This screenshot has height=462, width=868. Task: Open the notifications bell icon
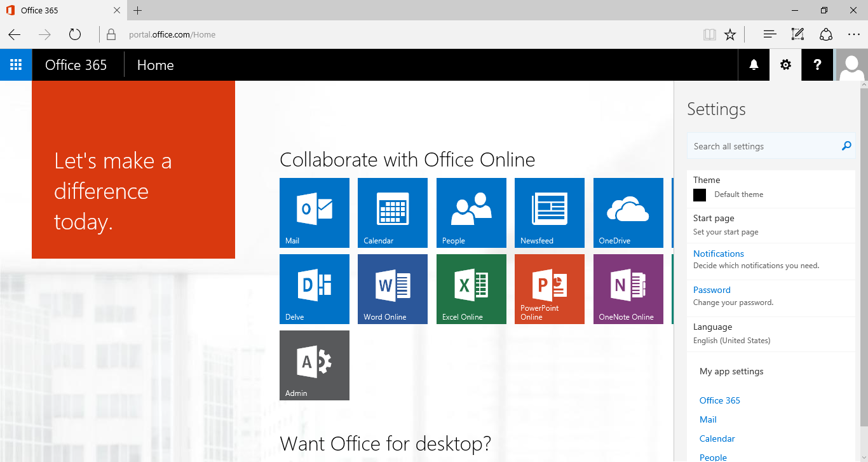coord(754,65)
